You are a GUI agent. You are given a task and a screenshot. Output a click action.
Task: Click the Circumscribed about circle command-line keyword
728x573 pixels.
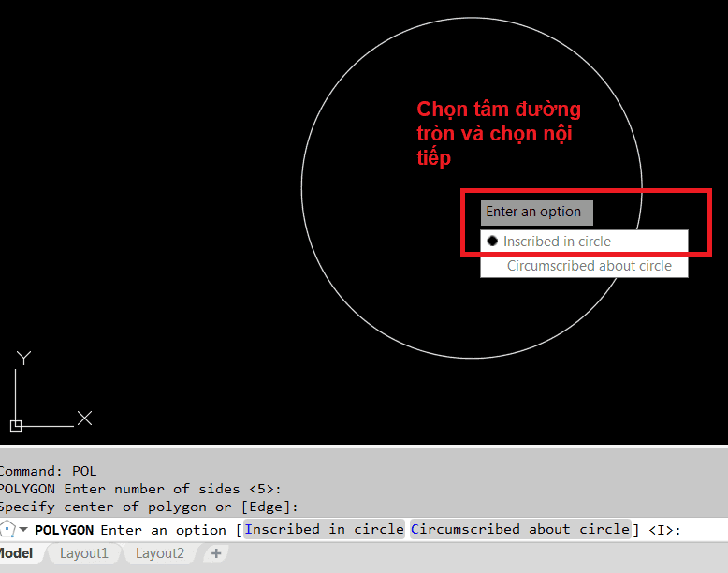pos(520,529)
